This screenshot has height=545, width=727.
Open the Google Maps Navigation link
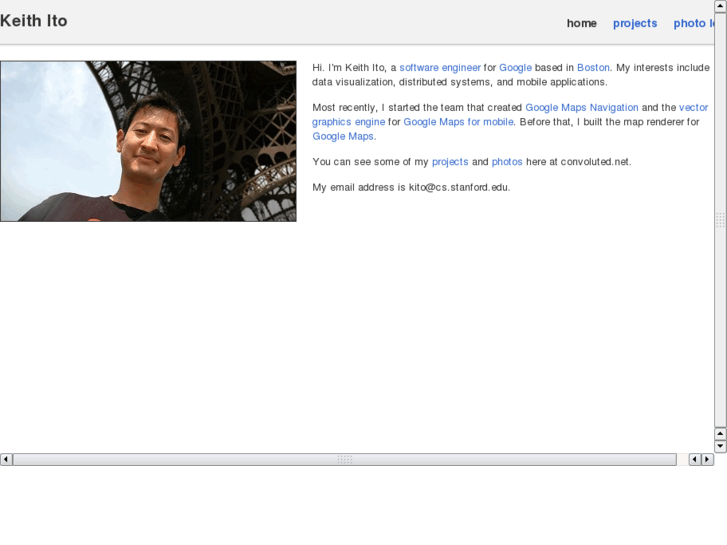[581, 108]
